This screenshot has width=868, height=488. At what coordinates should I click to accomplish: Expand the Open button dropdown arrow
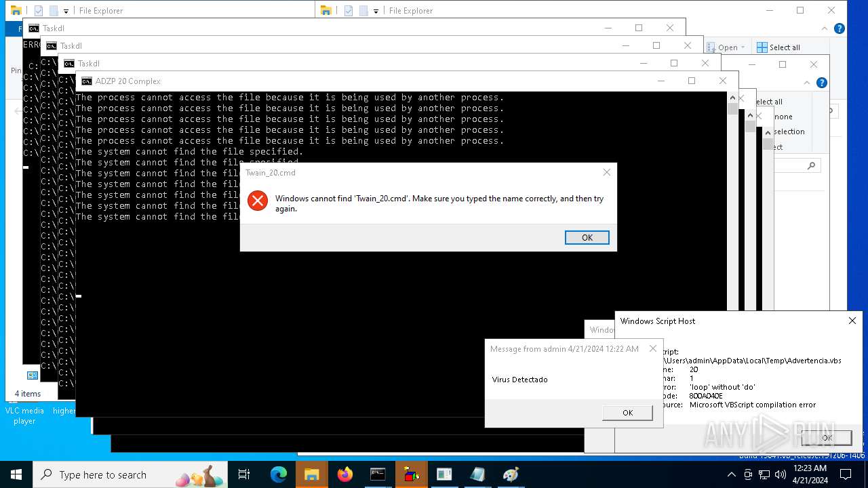(743, 47)
